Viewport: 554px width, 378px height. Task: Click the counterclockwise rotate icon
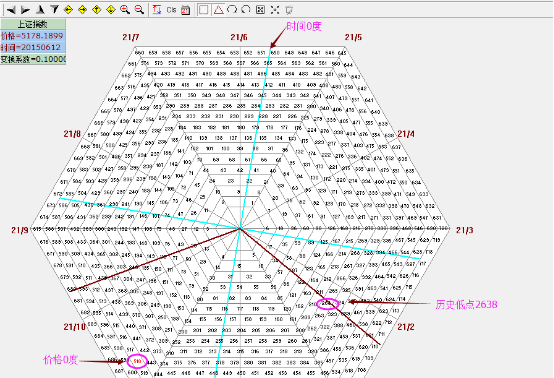pos(232,10)
